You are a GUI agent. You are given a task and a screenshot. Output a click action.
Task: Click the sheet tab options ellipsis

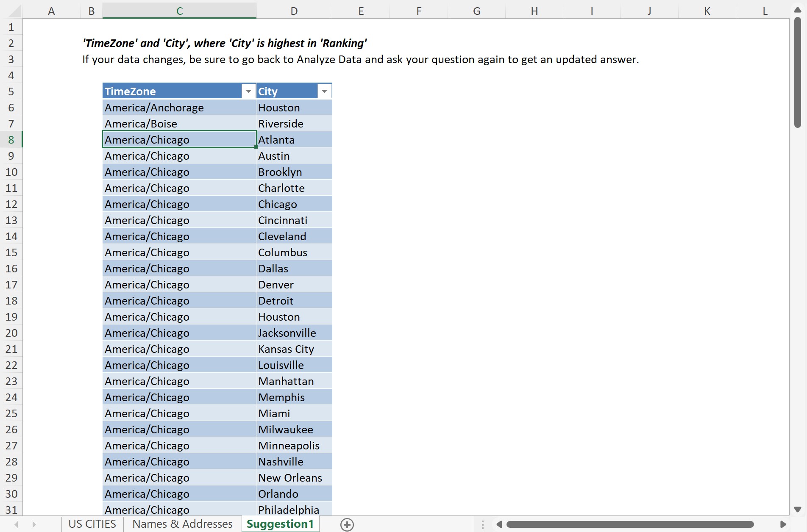pos(482,524)
